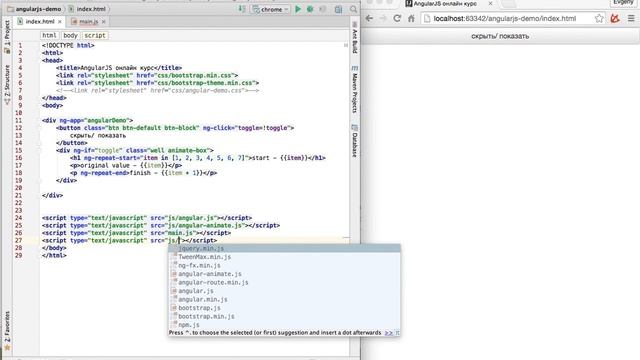Choose npm.js from autocomplete list

[x=284, y=325]
